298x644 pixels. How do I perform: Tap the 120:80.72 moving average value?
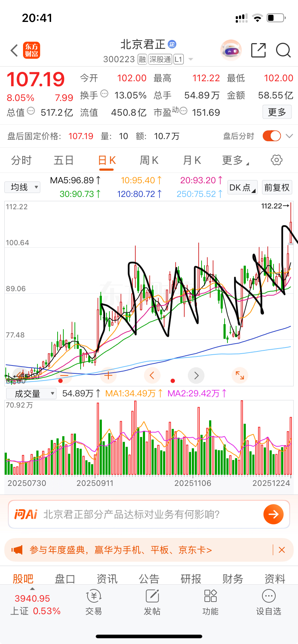[140, 194]
